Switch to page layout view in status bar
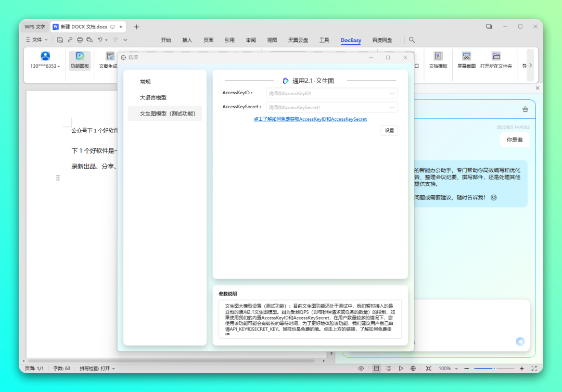 (376, 368)
